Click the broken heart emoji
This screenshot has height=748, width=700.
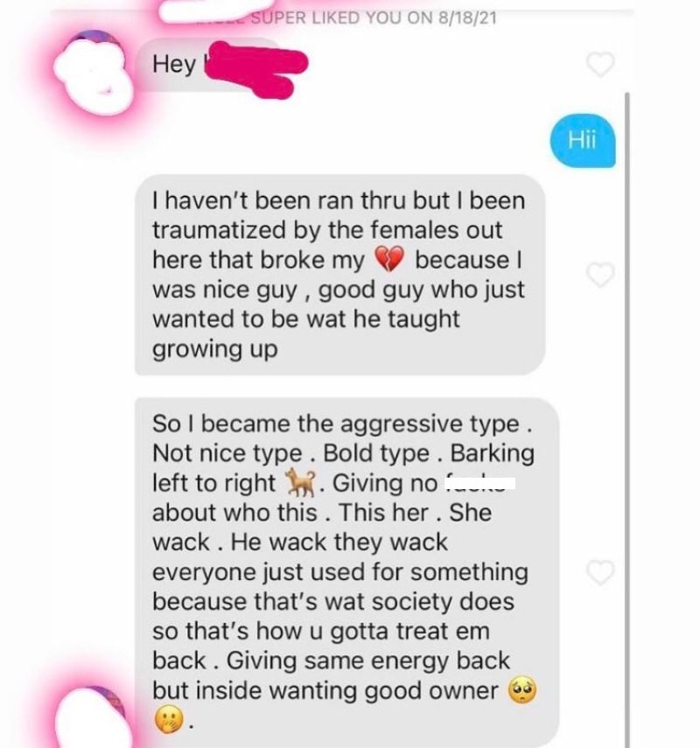(x=389, y=259)
